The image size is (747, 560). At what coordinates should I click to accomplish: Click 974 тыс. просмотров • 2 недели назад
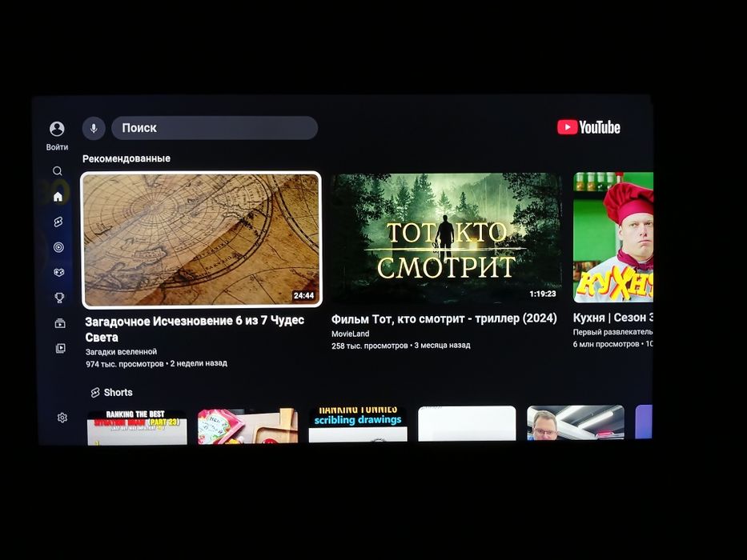click(156, 364)
